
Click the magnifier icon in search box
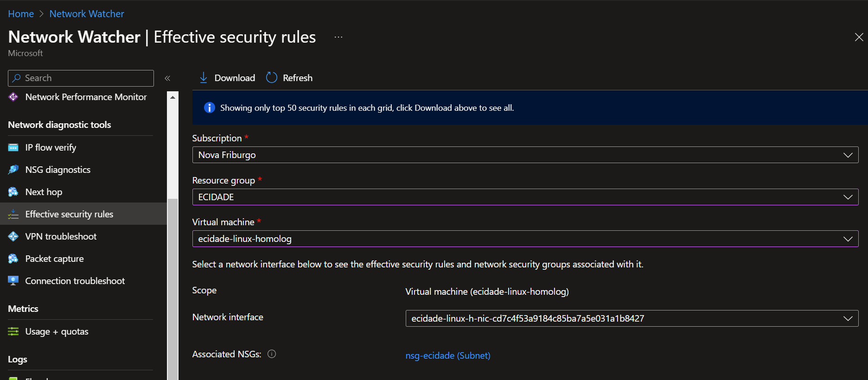(x=17, y=78)
